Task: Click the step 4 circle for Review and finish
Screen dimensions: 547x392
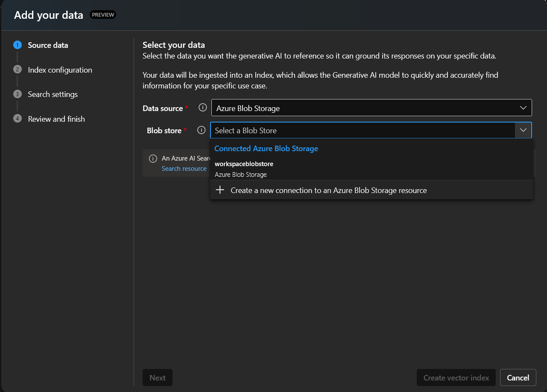Action: coord(17,119)
